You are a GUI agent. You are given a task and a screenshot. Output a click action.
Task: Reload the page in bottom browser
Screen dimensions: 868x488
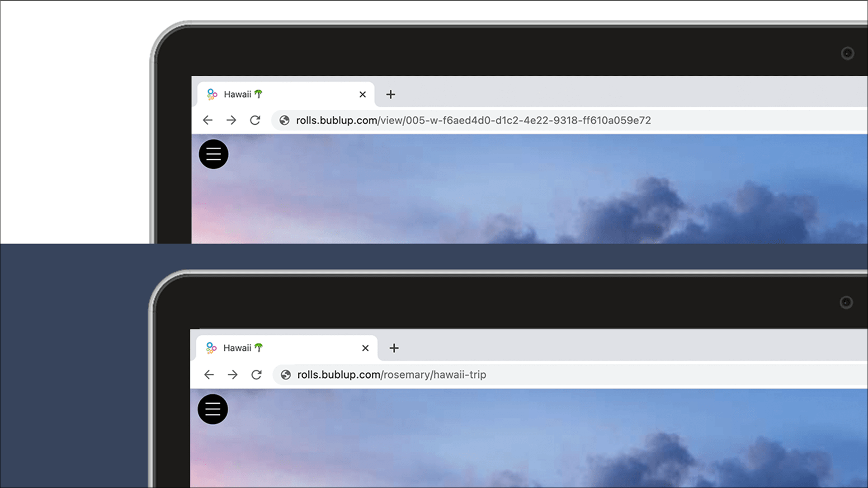click(256, 375)
